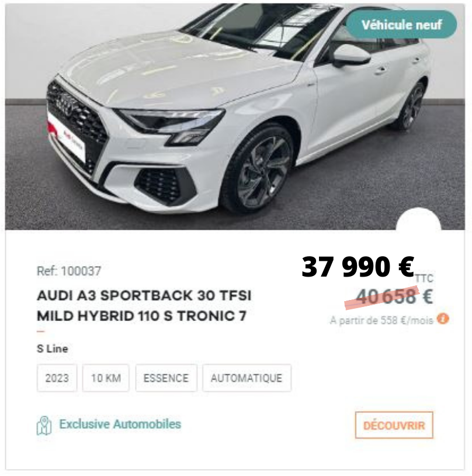This screenshot has width=472, height=476.
Task: Select the ESSENCE fuel tag
Action: 166,378
